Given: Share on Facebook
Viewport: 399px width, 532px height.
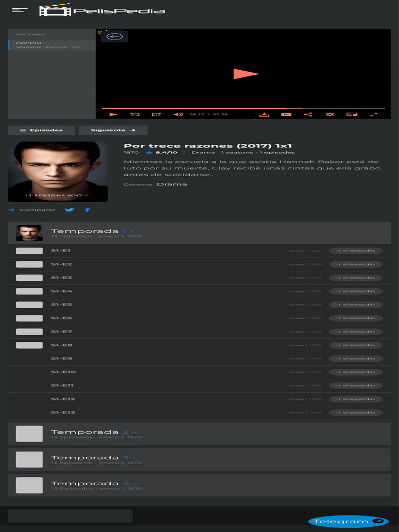Looking at the screenshot, I should pos(87,210).
